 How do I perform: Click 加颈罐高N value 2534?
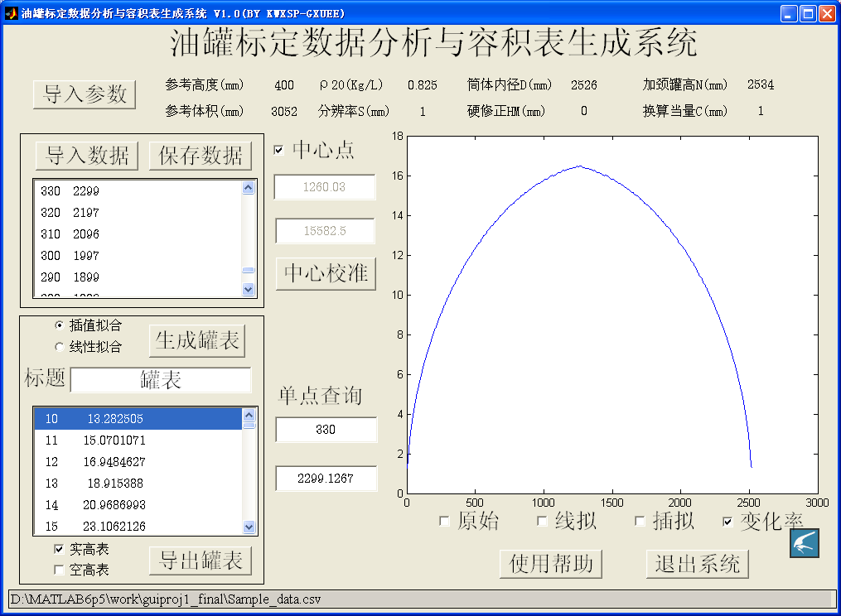pos(761,84)
